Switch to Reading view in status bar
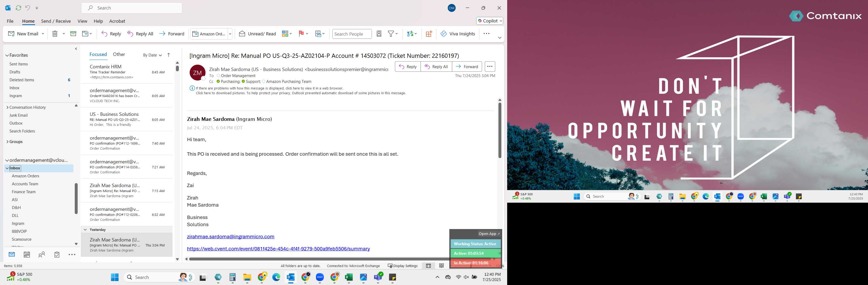 coord(441,266)
